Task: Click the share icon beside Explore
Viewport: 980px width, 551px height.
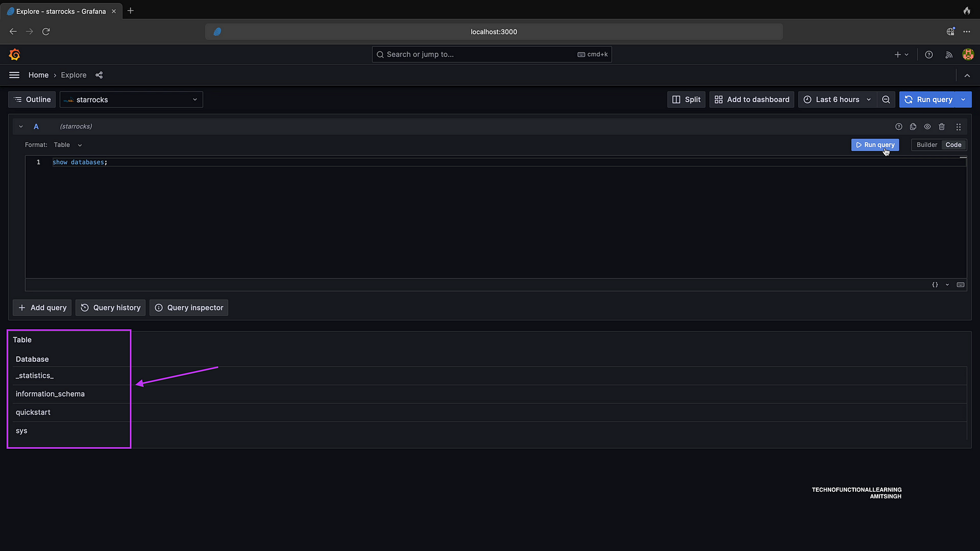Action: 99,75
